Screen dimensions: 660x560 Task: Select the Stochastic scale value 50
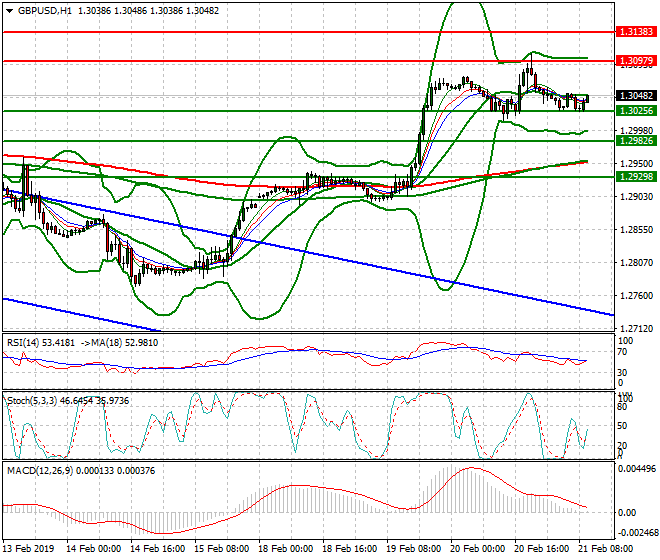point(622,426)
